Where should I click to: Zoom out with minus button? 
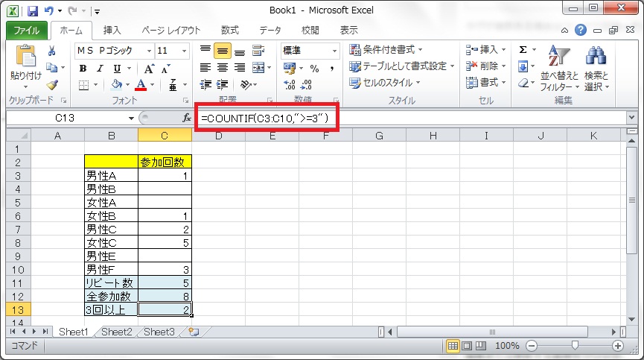(x=532, y=346)
